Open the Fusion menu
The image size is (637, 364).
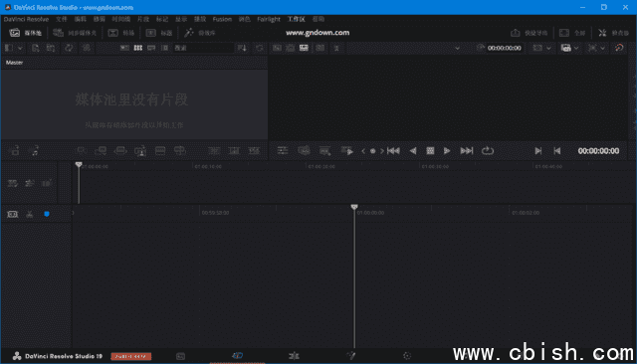coord(222,19)
